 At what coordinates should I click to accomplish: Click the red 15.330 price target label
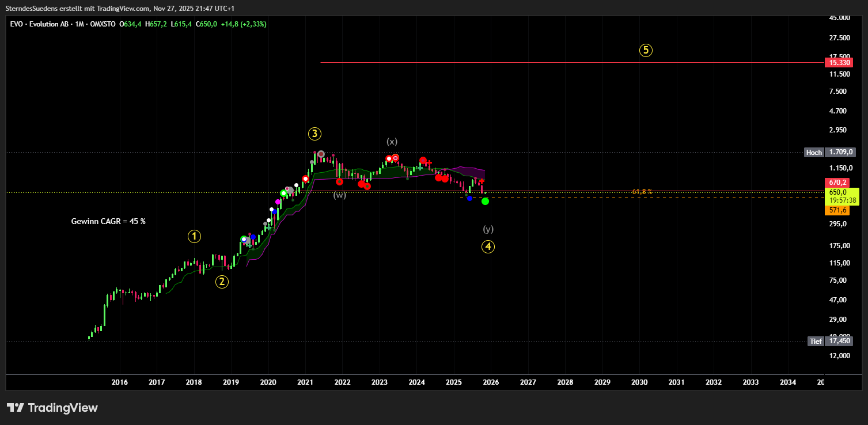pos(838,62)
